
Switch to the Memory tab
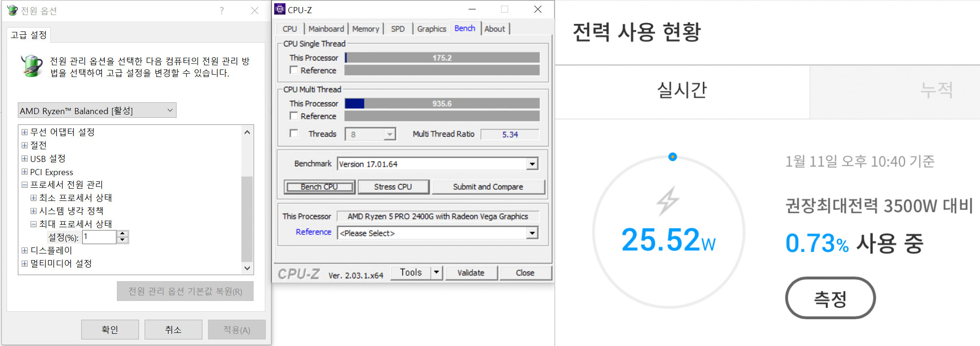[x=365, y=29]
